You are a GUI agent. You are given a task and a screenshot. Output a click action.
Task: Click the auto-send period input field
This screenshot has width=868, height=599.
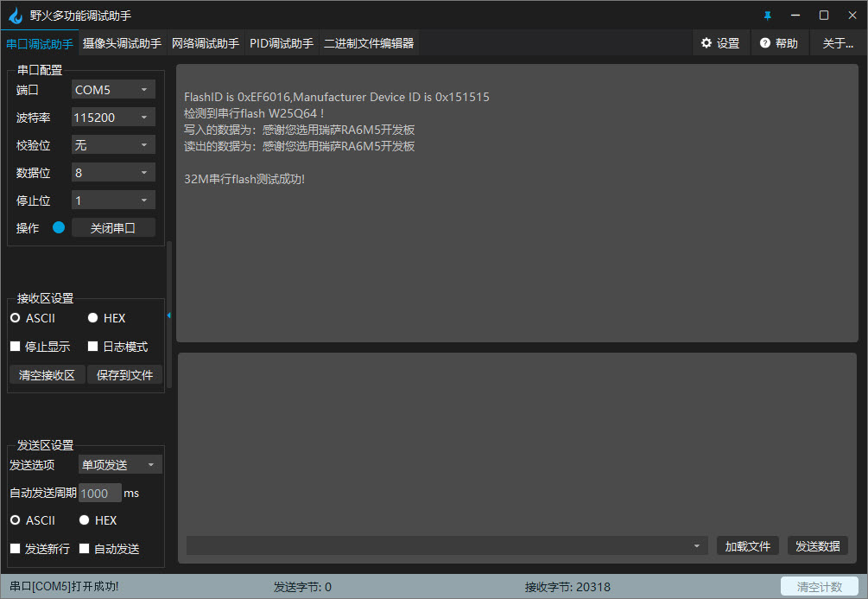point(99,493)
